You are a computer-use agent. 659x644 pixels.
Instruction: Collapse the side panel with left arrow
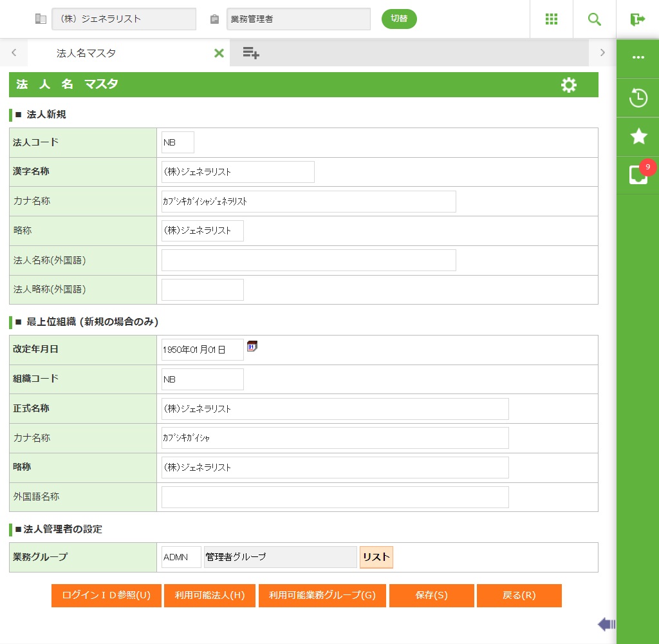[606, 623]
